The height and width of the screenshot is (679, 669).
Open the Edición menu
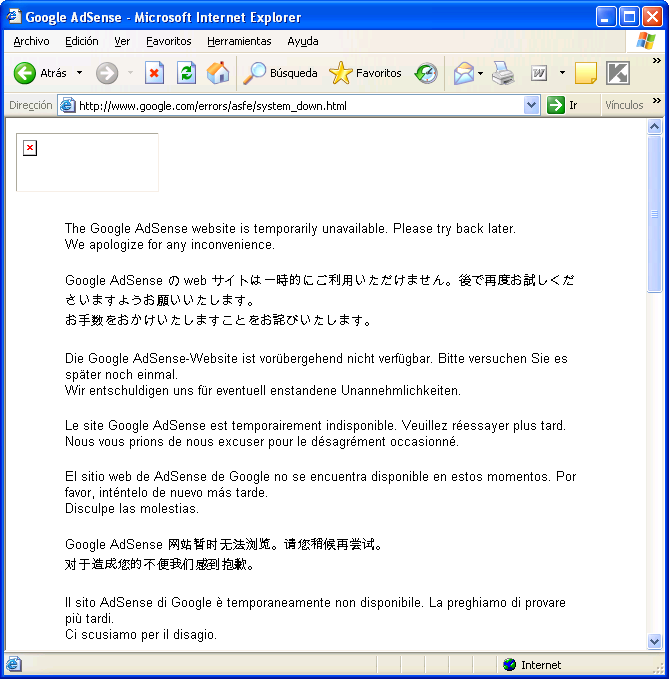[x=81, y=41]
